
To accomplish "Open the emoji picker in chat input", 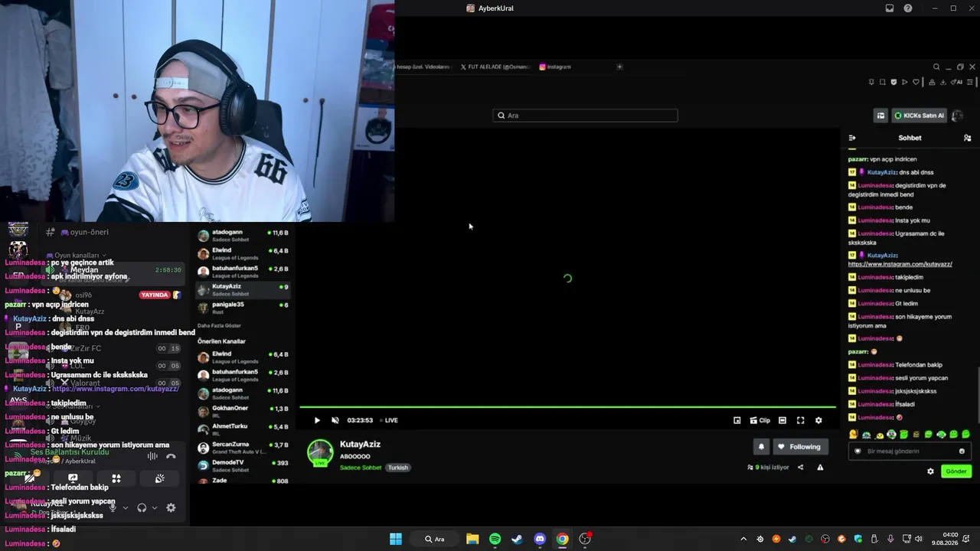I will click(x=962, y=452).
